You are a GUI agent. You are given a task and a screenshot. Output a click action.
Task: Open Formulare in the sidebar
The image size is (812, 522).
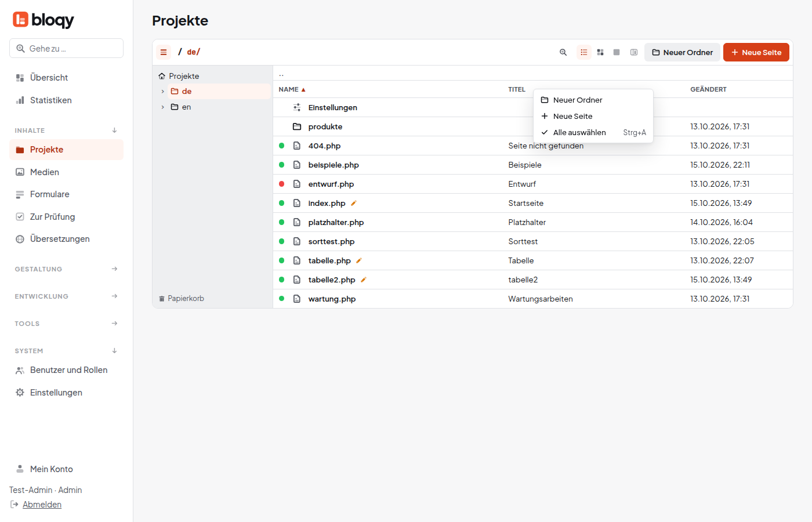coord(66,194)
